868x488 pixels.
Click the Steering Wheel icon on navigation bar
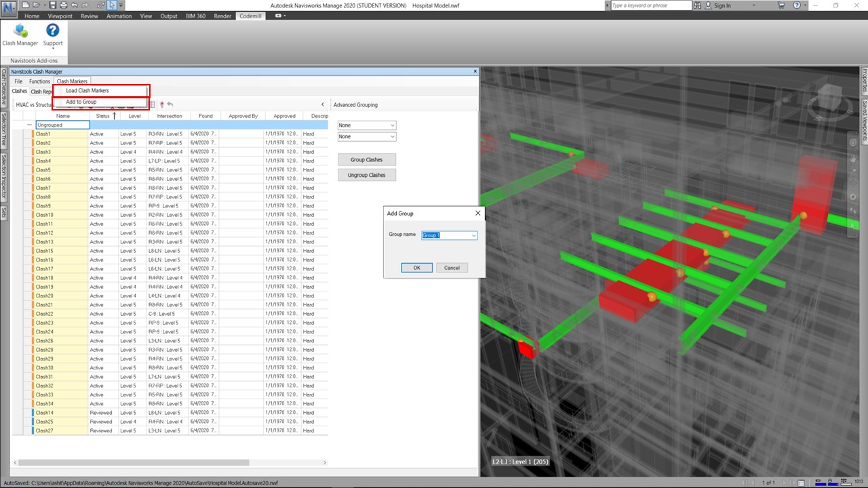click(854, 142)
